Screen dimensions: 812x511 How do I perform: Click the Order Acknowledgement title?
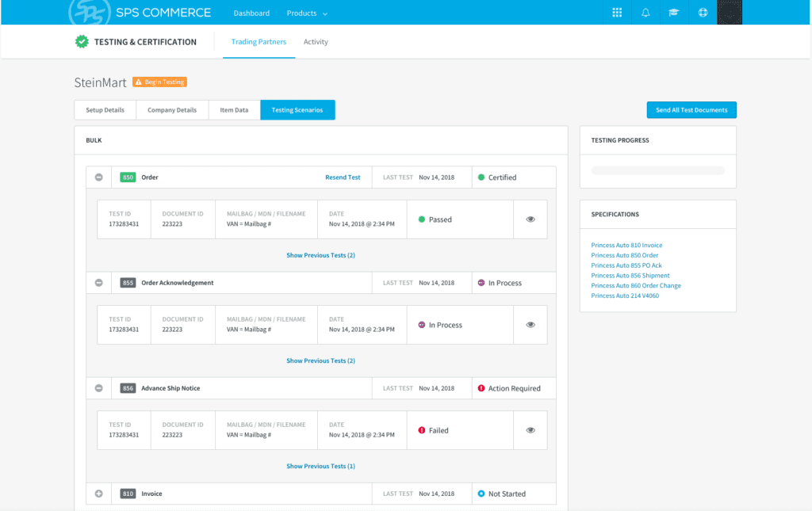pos(177,283)
